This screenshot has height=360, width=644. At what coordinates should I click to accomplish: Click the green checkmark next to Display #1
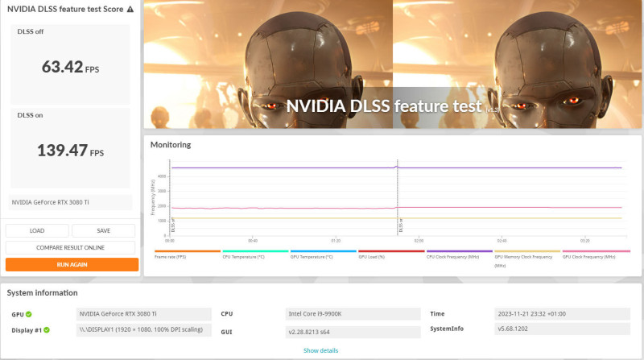click(x=47, y=329)
